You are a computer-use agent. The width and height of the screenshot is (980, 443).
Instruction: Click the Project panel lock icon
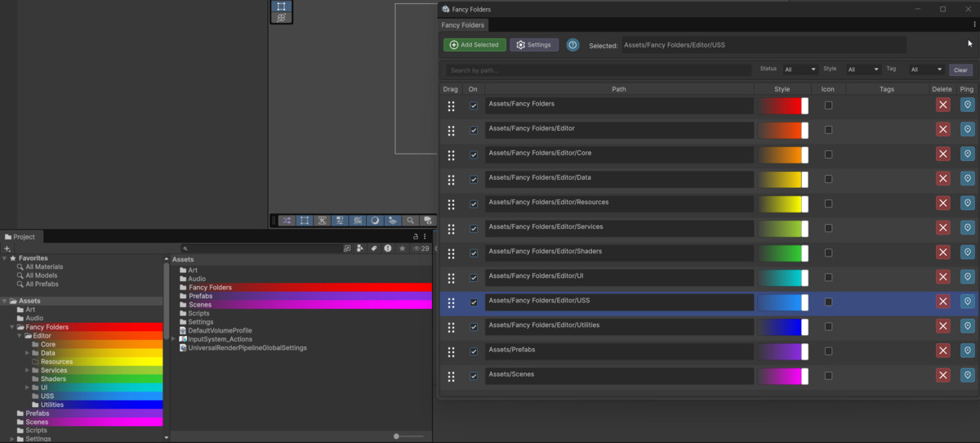click(x=415, y=236)
